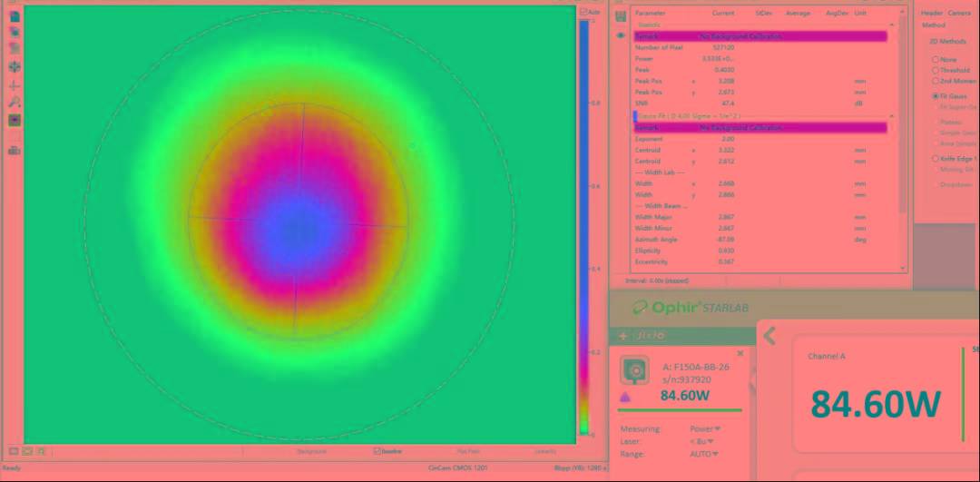Select the Fit Gauss radio button
980x482 pixels.
click(936, 95)
